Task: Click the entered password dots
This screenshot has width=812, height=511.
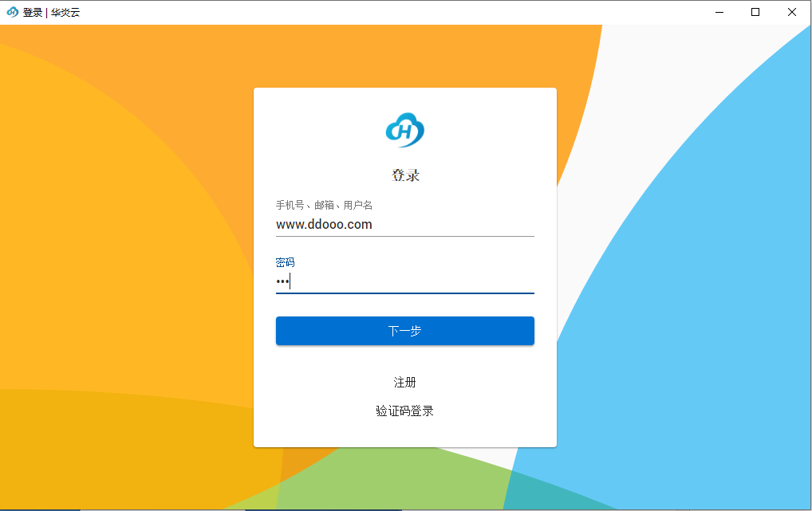Action: pyautogui.click(x=283, y=281)
